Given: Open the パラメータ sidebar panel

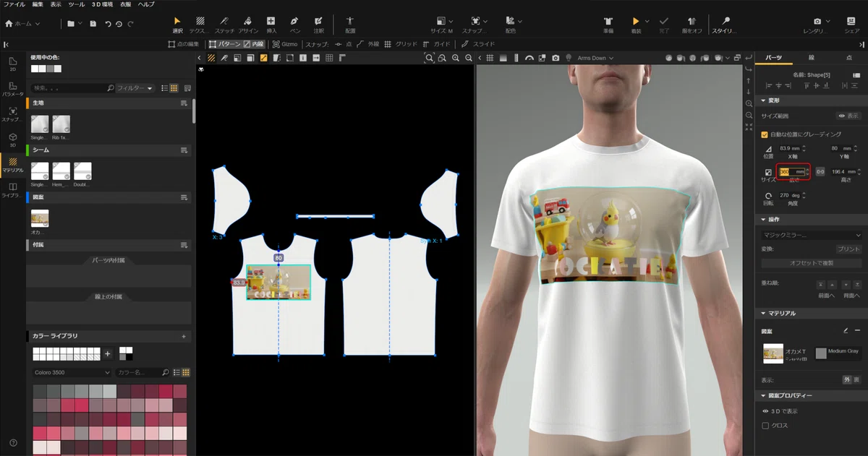Looking at the screenshot, I should pos(12,89).
